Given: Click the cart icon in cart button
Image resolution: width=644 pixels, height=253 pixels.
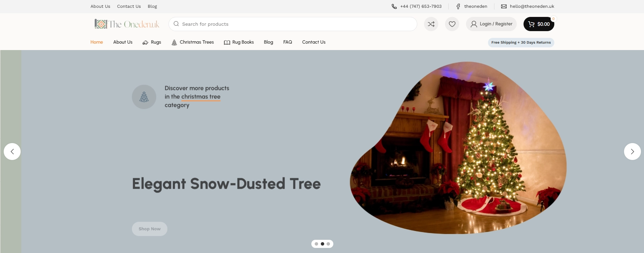Looking at the screenshot, I should (531, 24).
